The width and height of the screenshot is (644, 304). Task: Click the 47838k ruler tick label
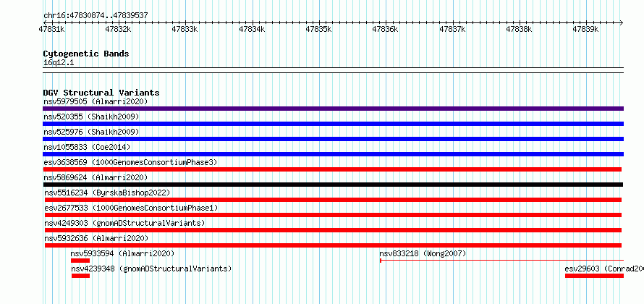coord(519,29)
